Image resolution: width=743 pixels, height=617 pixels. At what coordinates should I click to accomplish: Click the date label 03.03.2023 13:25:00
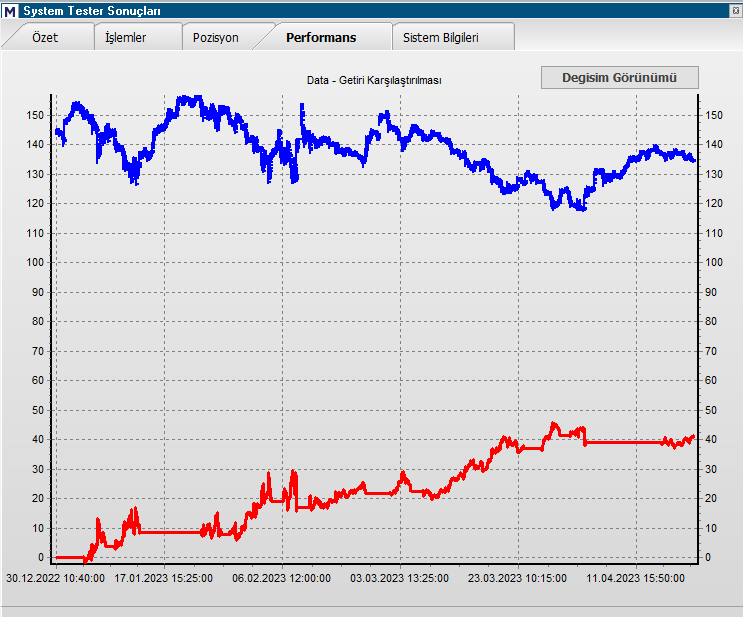399,578
